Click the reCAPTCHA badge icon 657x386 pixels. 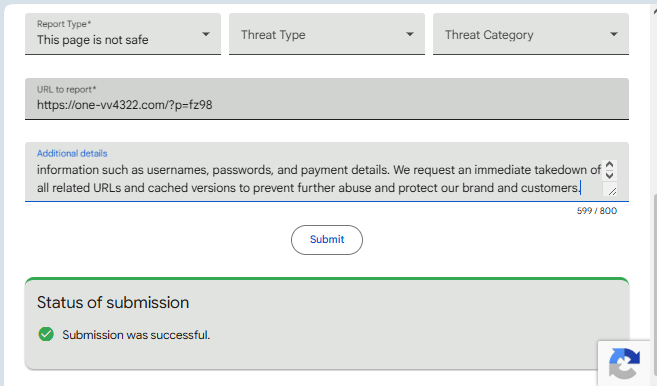click(624, 363)
